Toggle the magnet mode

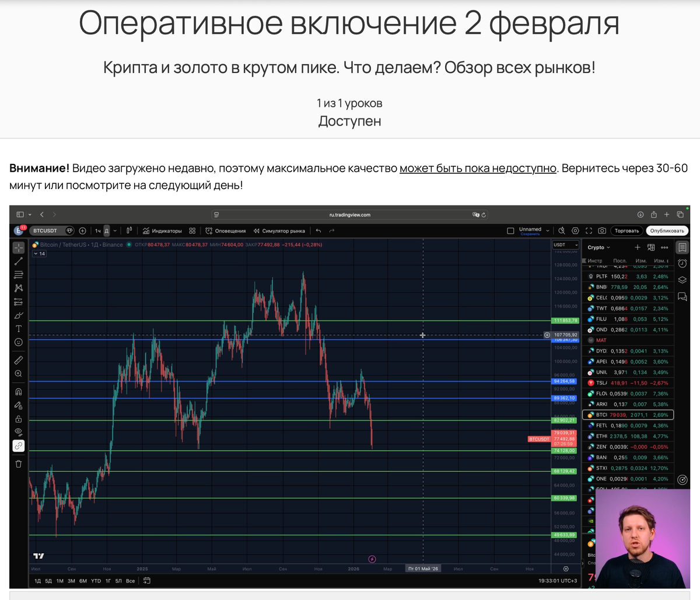click(x=19, y=392)
